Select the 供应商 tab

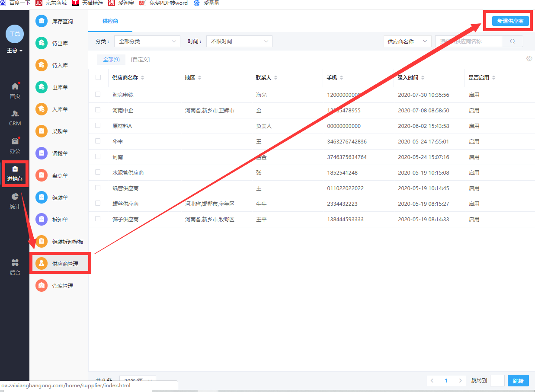[x=110, y=21]
